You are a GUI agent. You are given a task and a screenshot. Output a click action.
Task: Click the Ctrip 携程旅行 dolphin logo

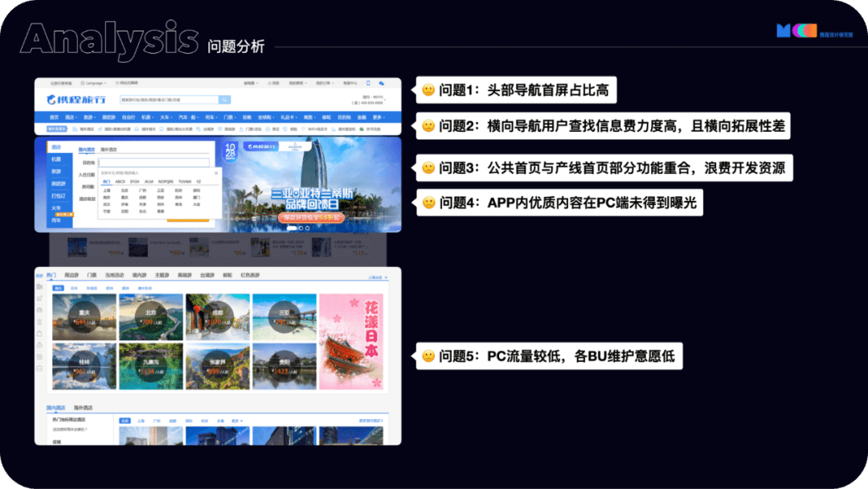(x=76, y=100)
